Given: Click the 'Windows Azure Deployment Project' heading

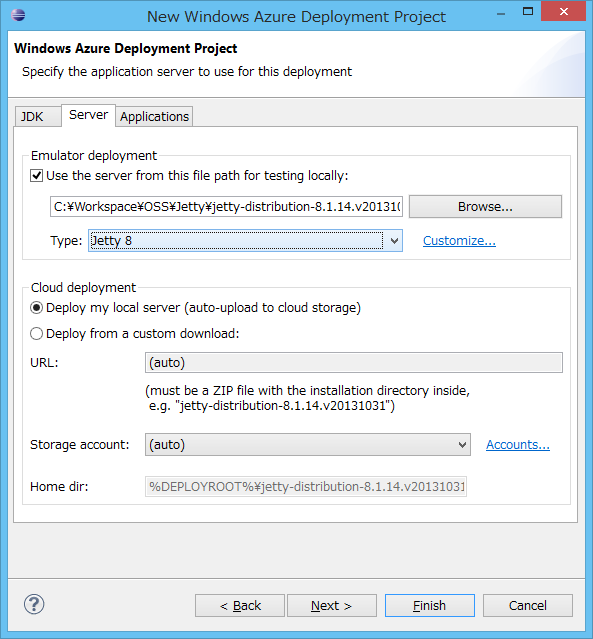Looking at the screenshot, I should (x=126, y=48).
